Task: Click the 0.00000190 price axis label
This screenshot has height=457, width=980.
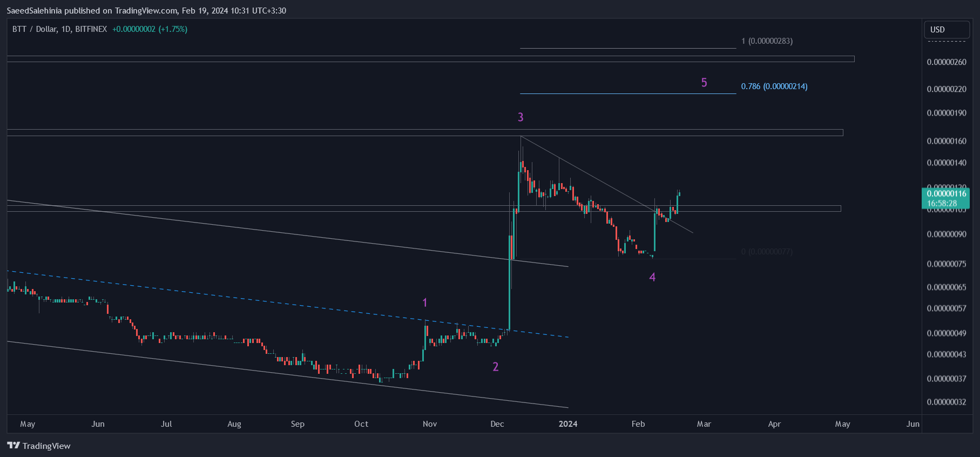Action: tap(947, 113)
